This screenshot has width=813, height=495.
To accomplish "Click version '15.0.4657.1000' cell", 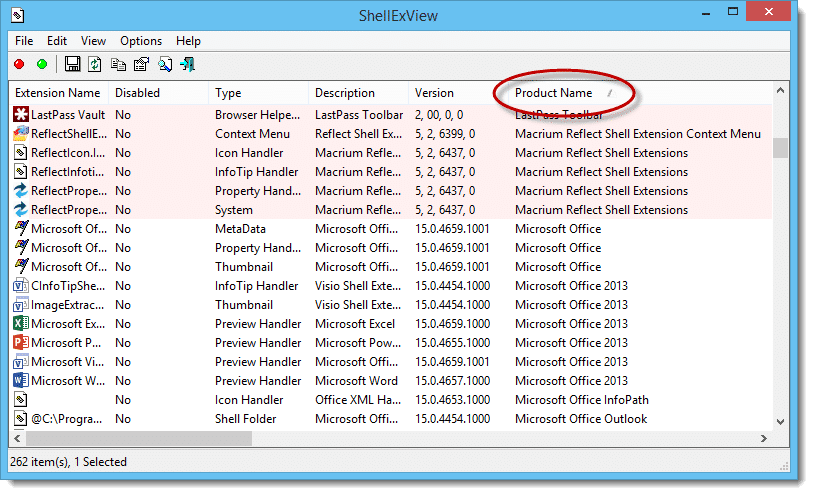I will 452,380.
